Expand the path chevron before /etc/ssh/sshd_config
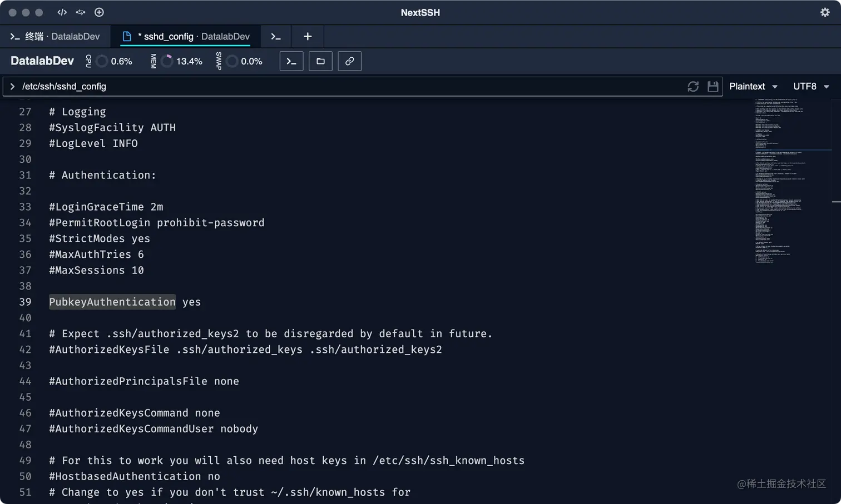 (x=12, y=87)
